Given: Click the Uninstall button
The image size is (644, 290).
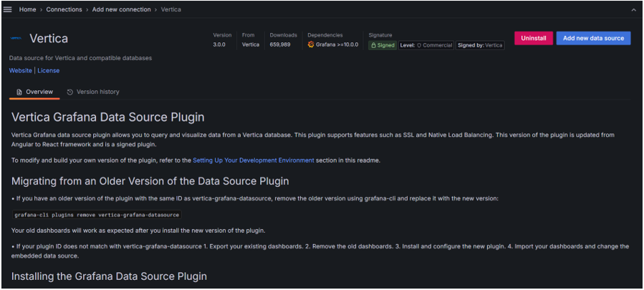Looking at the screenshot, I should [x=534, y=38].
